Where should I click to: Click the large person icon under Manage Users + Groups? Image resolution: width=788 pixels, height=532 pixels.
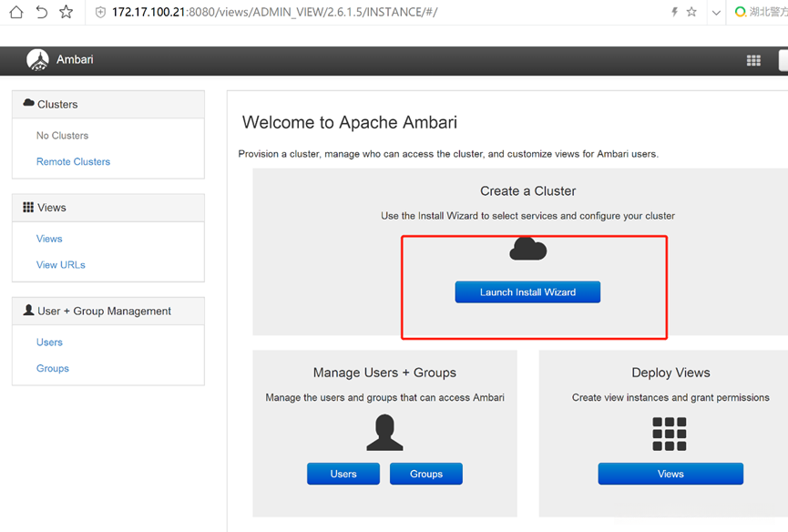point(384,433)
